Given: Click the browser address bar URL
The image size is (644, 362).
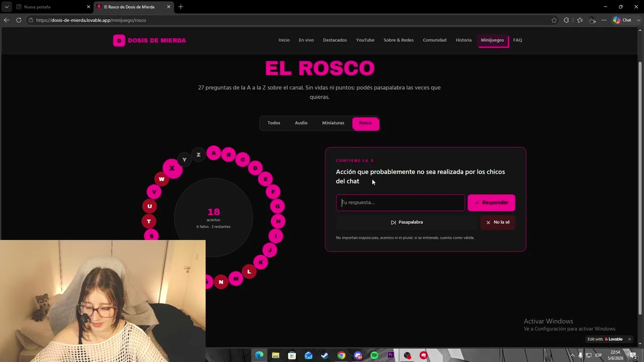Looking at the screenshot, I should tap(91, 20).
